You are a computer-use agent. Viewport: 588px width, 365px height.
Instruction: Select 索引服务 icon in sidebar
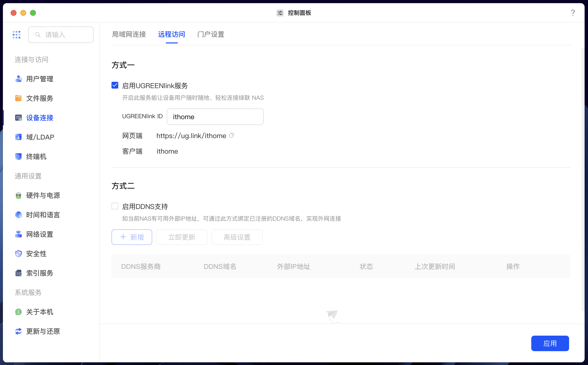coord(18,273)
